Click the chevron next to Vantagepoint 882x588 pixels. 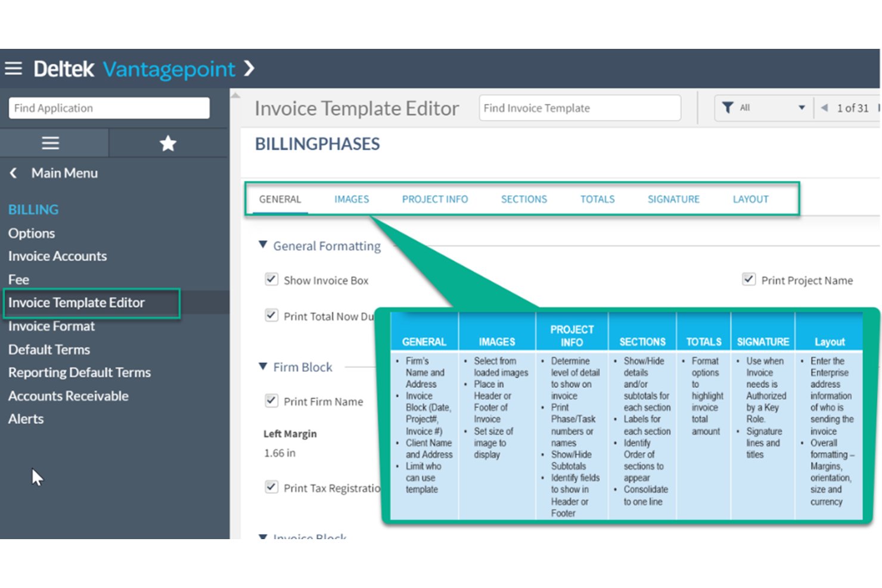click(x=250, y=69)
